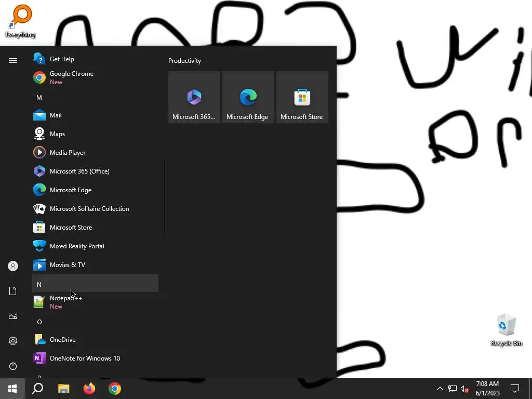Launch Mixed Reality Portal
This screenshot has width=532, height=399.
[x=95, y=246]
